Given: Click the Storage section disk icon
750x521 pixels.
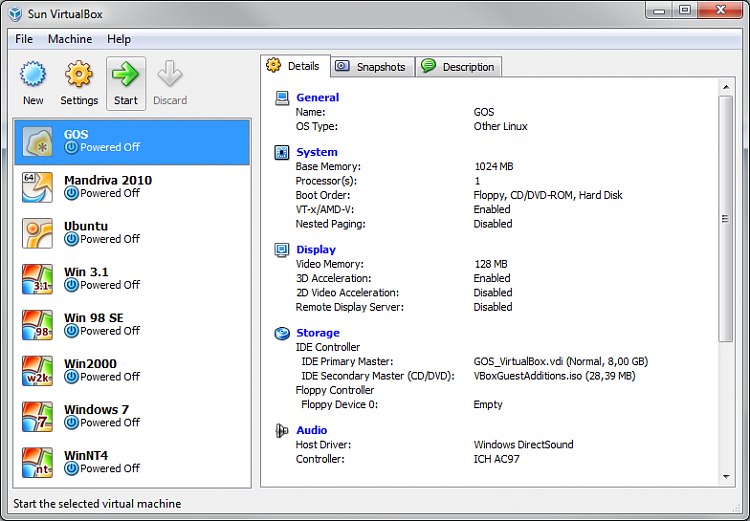Looking at the screenshot, I should (x=282, y=333).
